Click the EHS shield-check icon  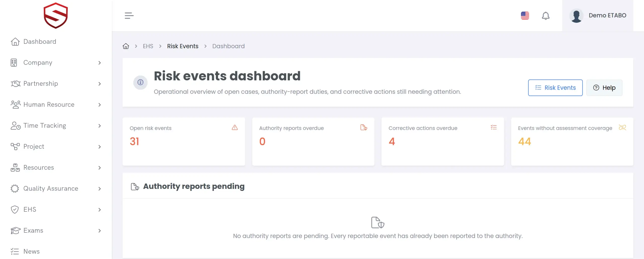[15, 210]
